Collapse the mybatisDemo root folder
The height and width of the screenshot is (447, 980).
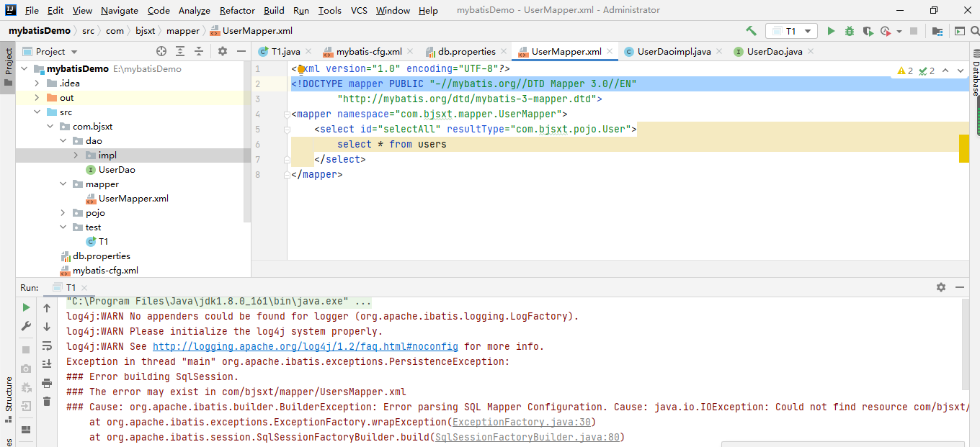click(x=24, y=69)
